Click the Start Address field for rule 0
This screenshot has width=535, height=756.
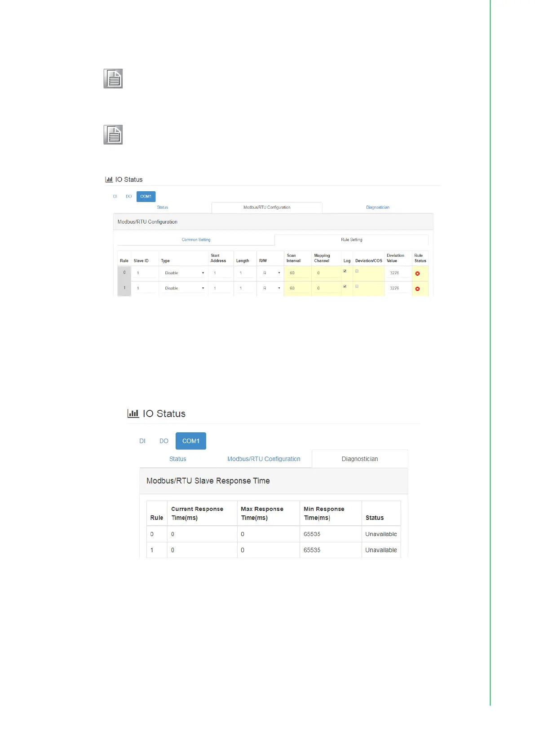coord(221,273)
